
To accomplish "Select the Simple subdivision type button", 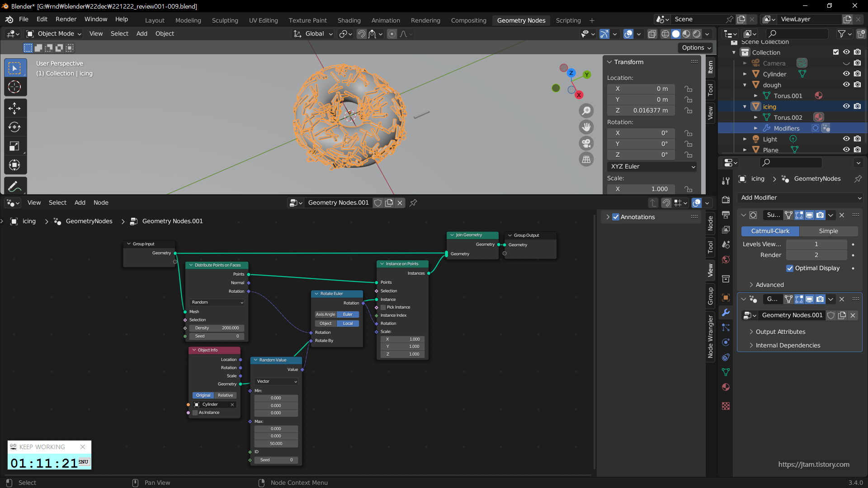I will click(828, 231).
